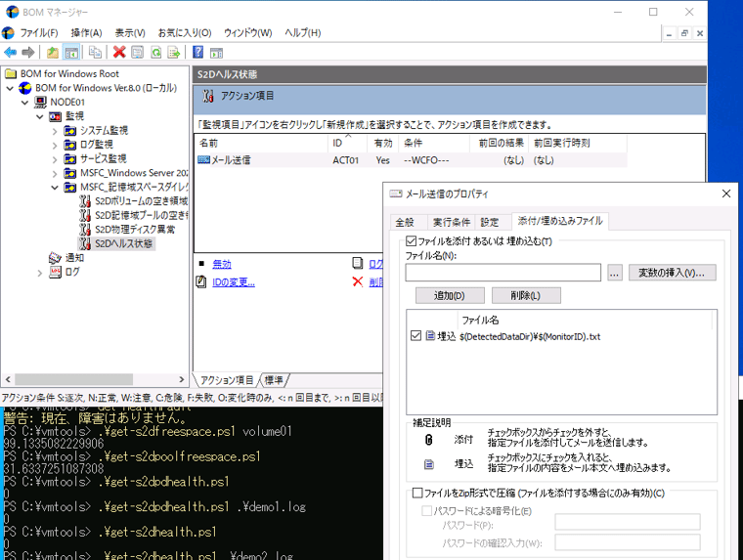Expand the ログ監視 group
Viewport: 743px width, 560px height.
pyautogui.click(x=55, y=146)
